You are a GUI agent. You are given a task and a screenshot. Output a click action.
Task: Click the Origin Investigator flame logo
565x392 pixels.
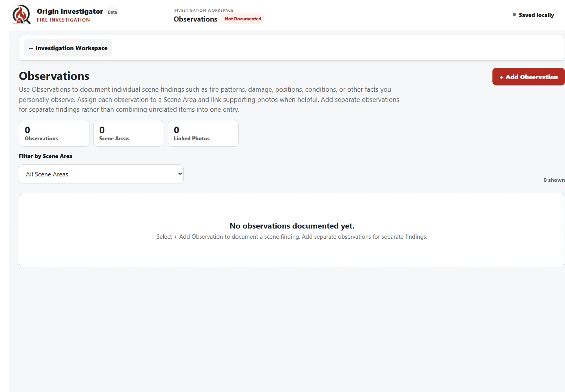pyautogui.click(x=22, y=15)
